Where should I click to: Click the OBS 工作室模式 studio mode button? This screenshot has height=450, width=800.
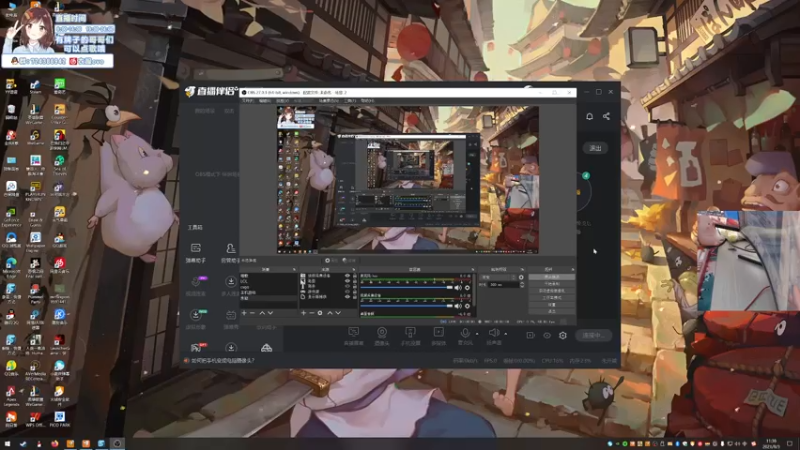pos(552,297)
